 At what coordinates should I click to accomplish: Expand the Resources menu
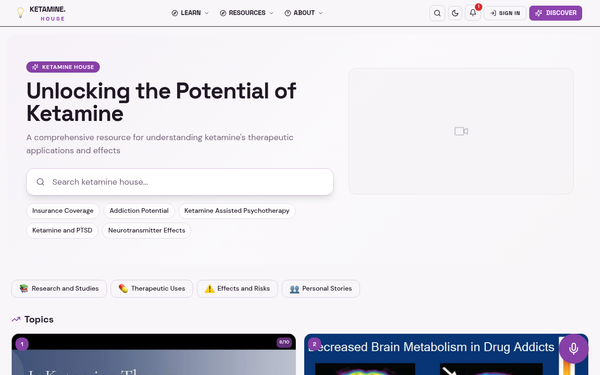[246, 13]
